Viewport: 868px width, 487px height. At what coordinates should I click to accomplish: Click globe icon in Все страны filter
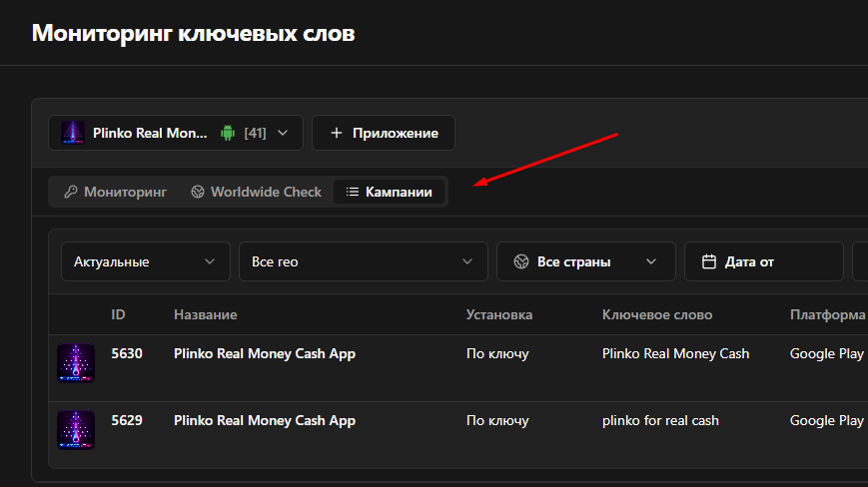pyautogui.click(x=521, y=261)
